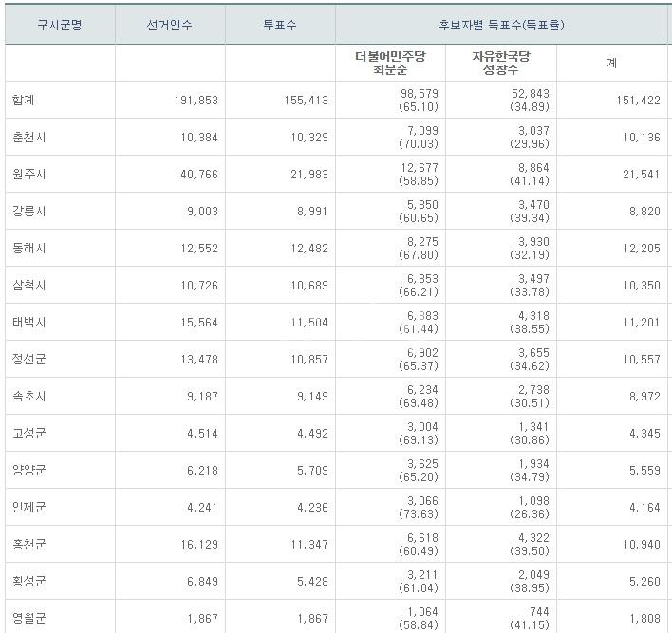
Task: Click 춘천시 electorate value 10,384
Action: tap(199, 138)
